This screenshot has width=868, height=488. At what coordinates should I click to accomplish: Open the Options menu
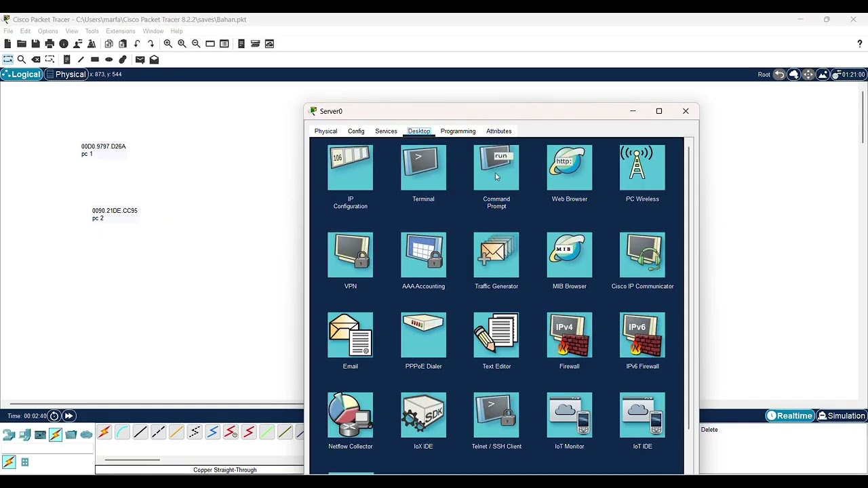47,31
